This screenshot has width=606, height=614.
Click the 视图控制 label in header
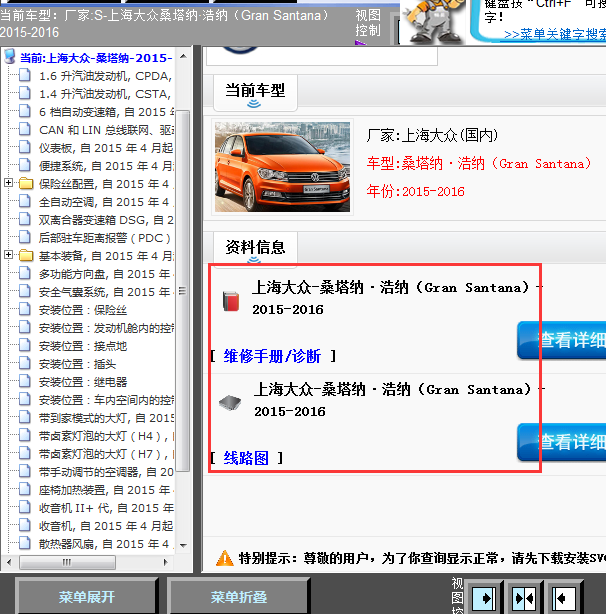(x=368, y=23)
